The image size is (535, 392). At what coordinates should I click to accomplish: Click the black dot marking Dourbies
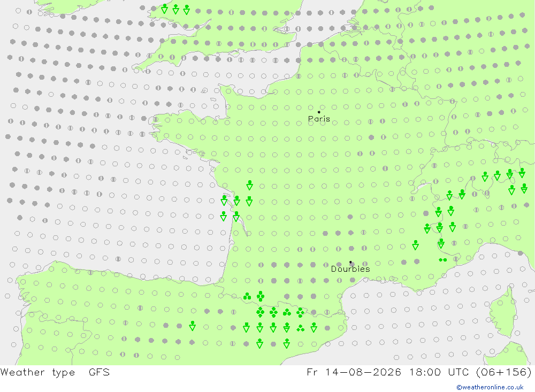coord(350,262)
